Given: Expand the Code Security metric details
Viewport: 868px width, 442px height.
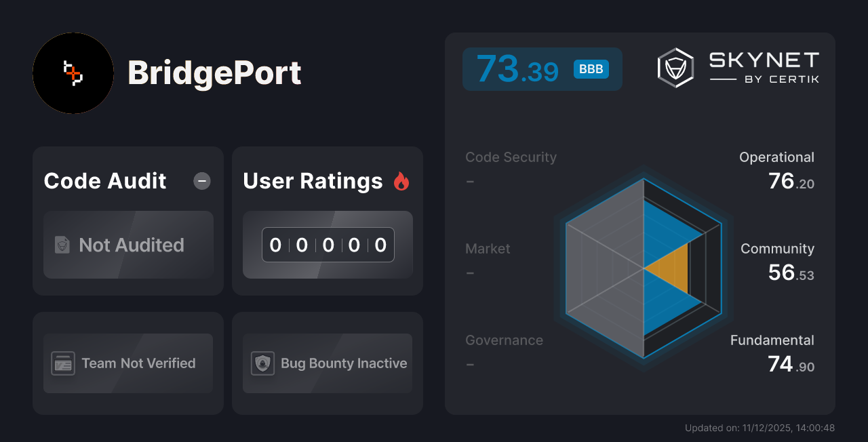Looking at the screenshot, I should click(511, 167).
